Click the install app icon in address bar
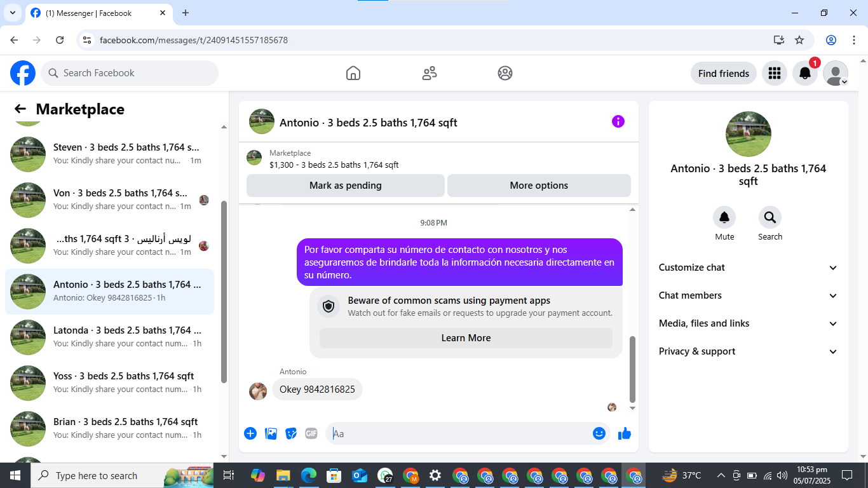868x488 pixels. pyautogui.click(x=779, y=40)
